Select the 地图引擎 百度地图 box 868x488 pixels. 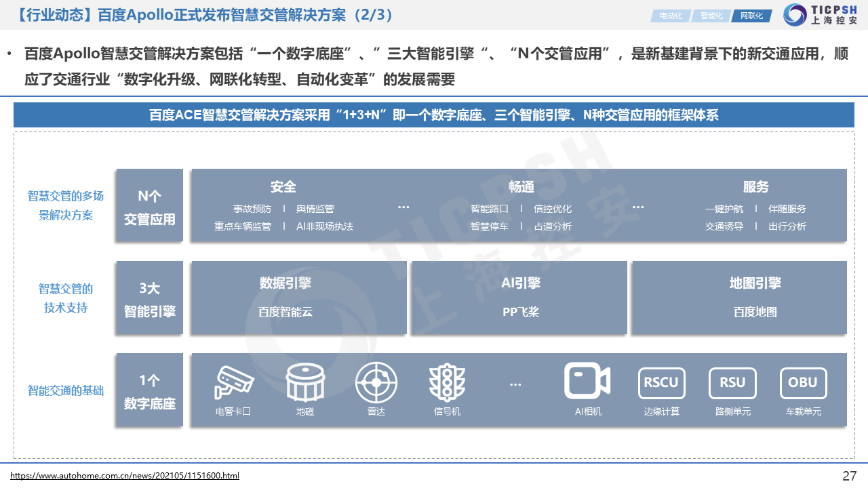tap(739, 298)
